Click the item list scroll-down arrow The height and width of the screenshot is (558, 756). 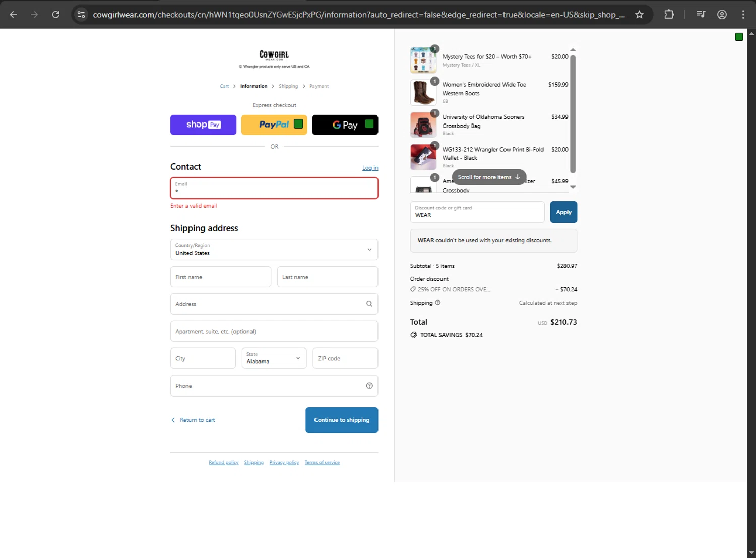tap(573, 187)
